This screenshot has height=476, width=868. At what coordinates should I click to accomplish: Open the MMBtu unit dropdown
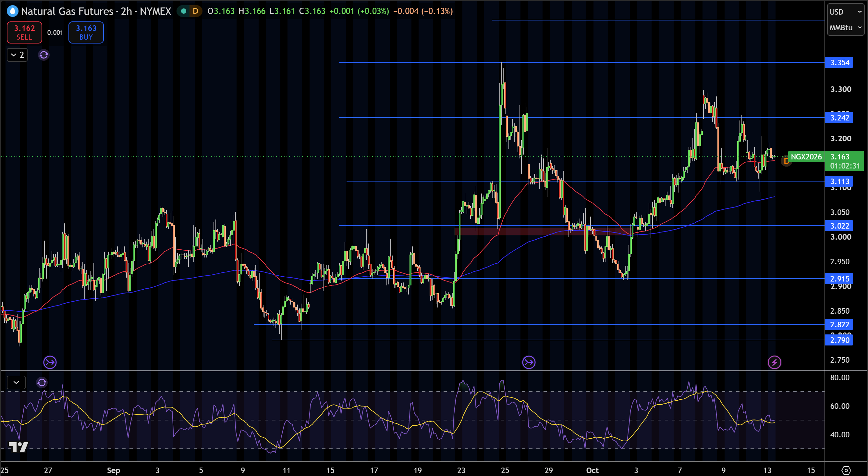click(x=846, y=27)
